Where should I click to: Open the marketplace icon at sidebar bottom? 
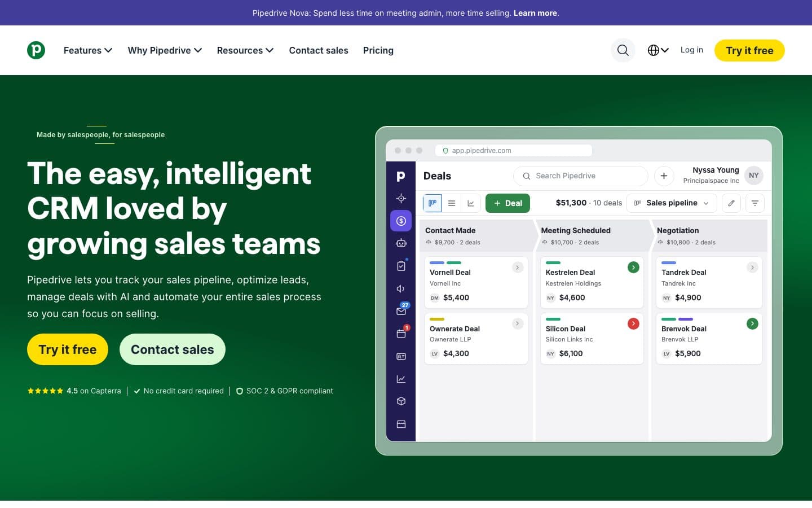point(401,424)
